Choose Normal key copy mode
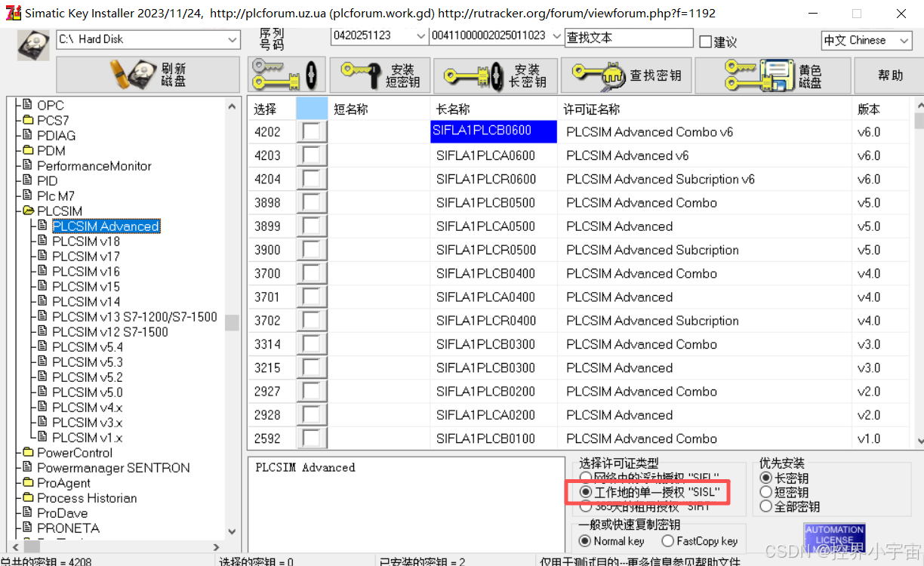The image size is (924, 566). (x=585, y=541)
